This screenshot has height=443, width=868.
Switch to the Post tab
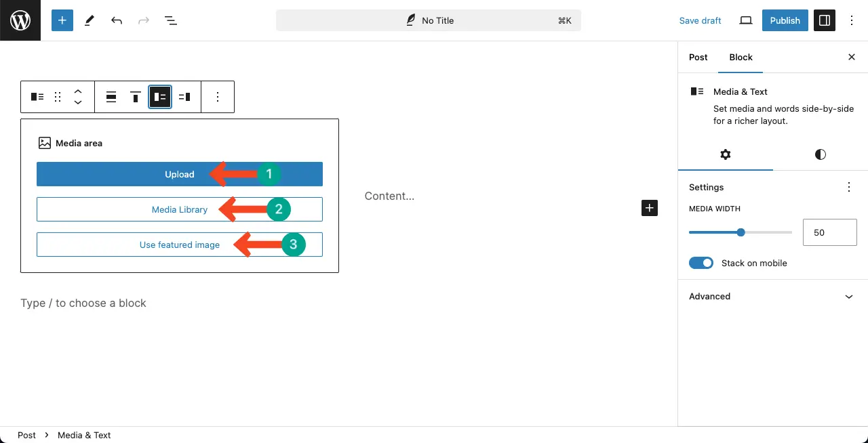(x=698, y=58)
